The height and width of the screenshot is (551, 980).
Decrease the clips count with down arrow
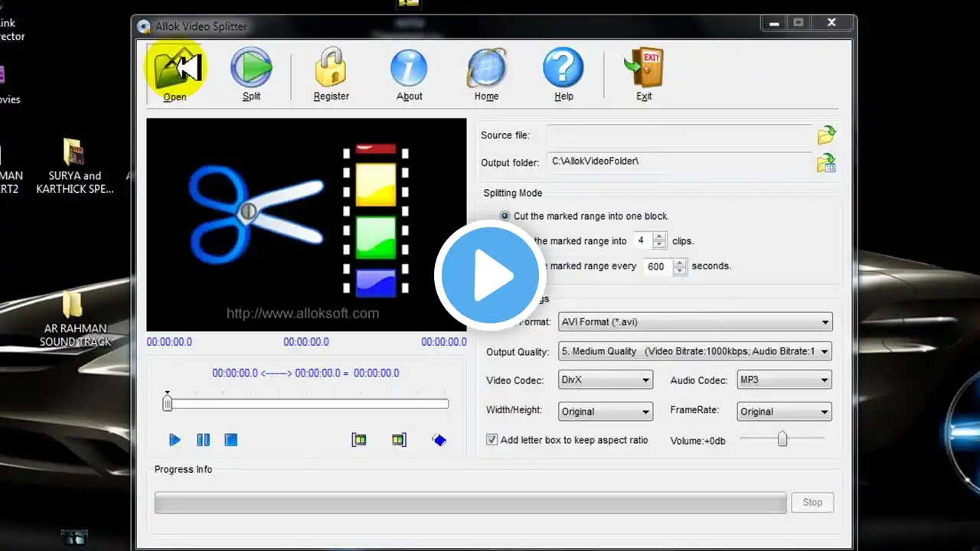[660, 245]
